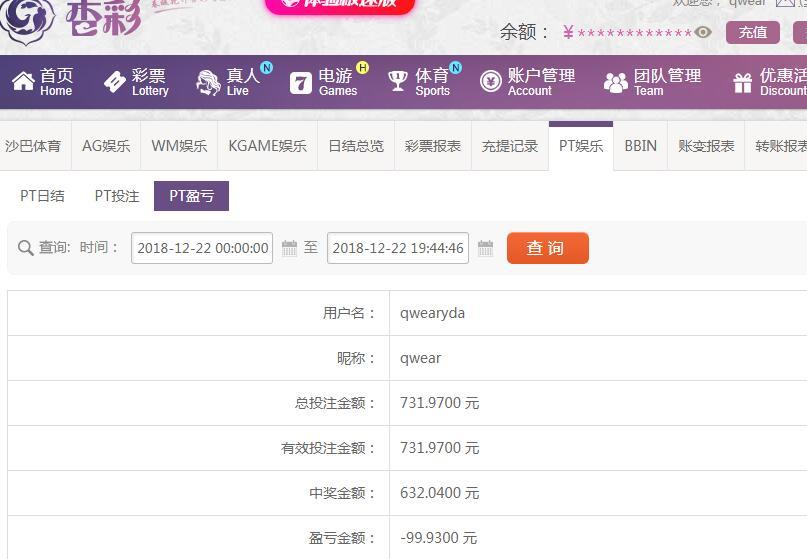This screenshot has width=807, height=559.
Task: Select username value qwearyda
Action: tap(432, 313)
